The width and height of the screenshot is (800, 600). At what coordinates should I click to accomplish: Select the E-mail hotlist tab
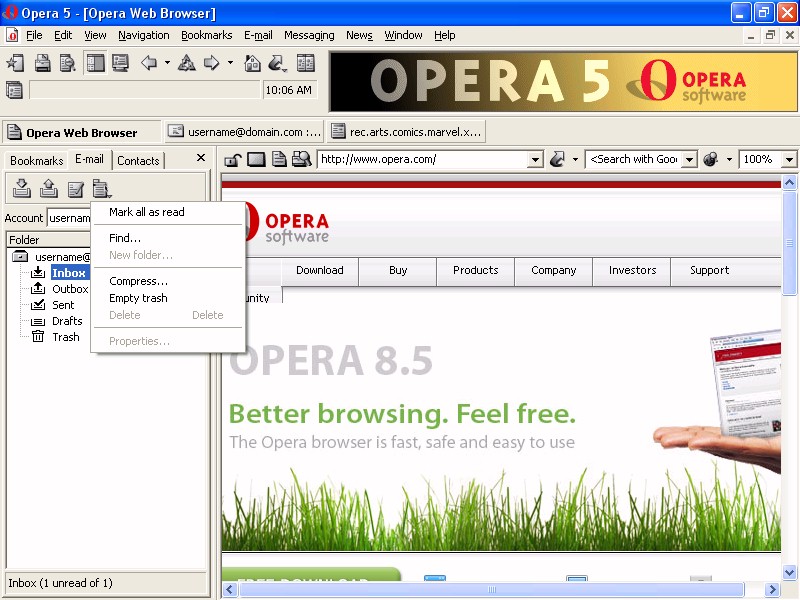[x=89, y=159]
